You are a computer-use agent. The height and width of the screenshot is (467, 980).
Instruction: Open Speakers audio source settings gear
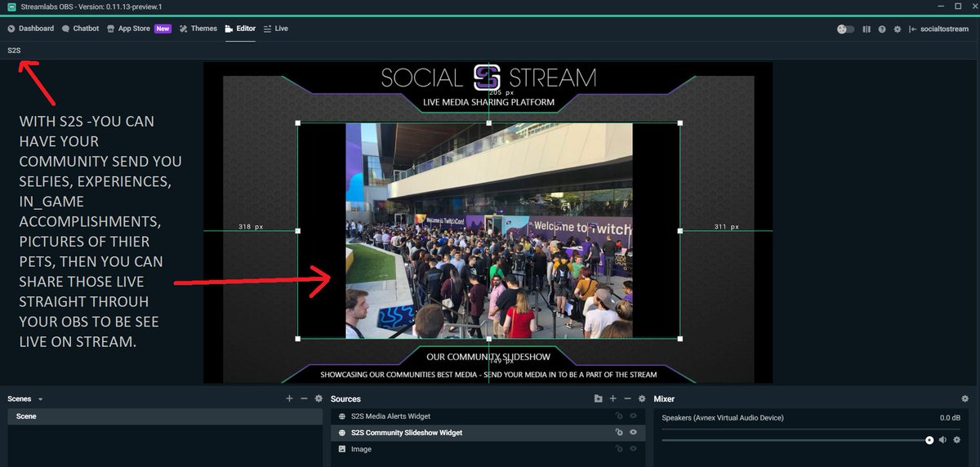pyautogui.click(x=956, y=440)
